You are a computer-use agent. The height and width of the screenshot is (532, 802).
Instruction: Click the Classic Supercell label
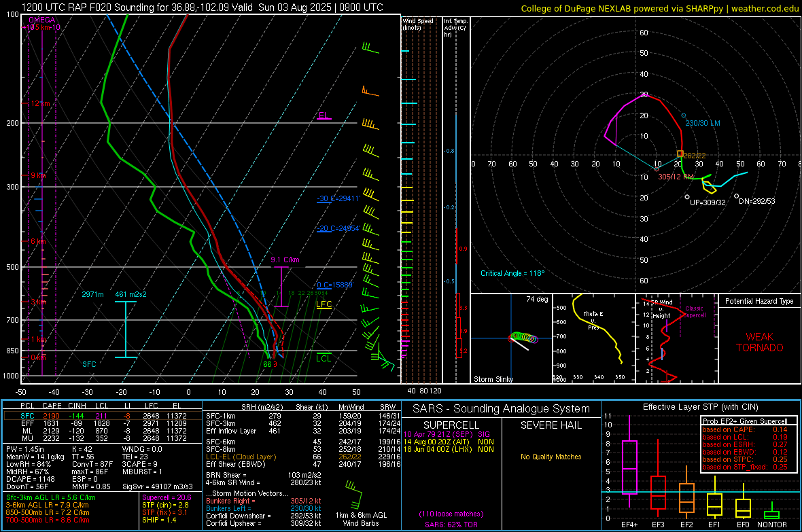coord(694,312)
